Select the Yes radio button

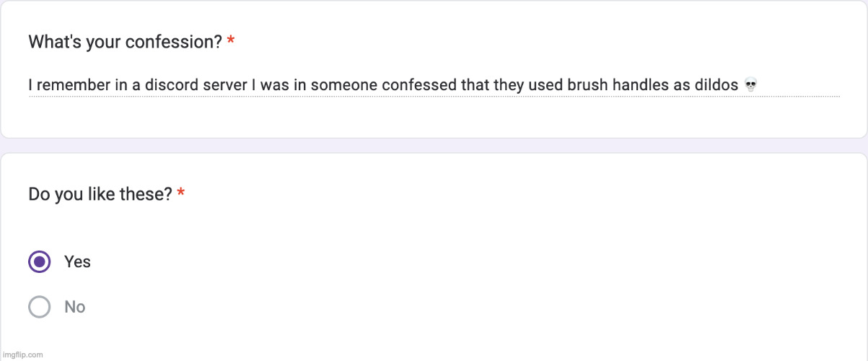pos(40,261)
